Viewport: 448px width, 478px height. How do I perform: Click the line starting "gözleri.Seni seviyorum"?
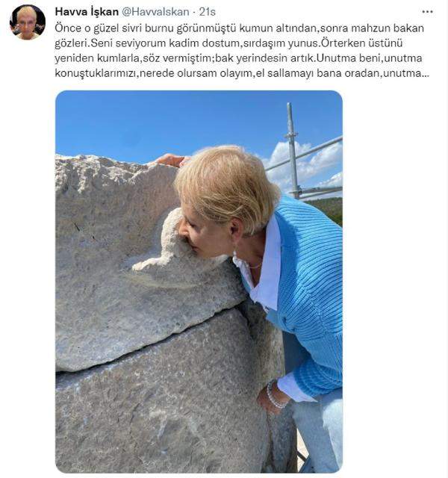pos(228,43)
